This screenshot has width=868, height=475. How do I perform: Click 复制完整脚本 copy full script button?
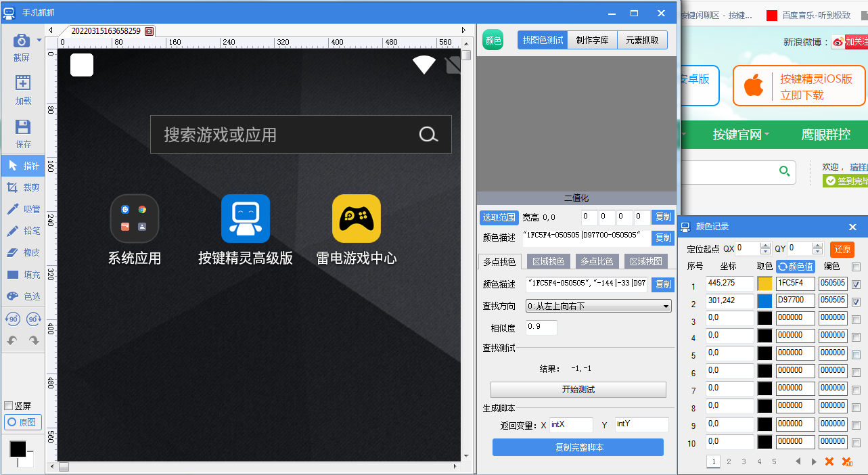[x=578, y=447]
